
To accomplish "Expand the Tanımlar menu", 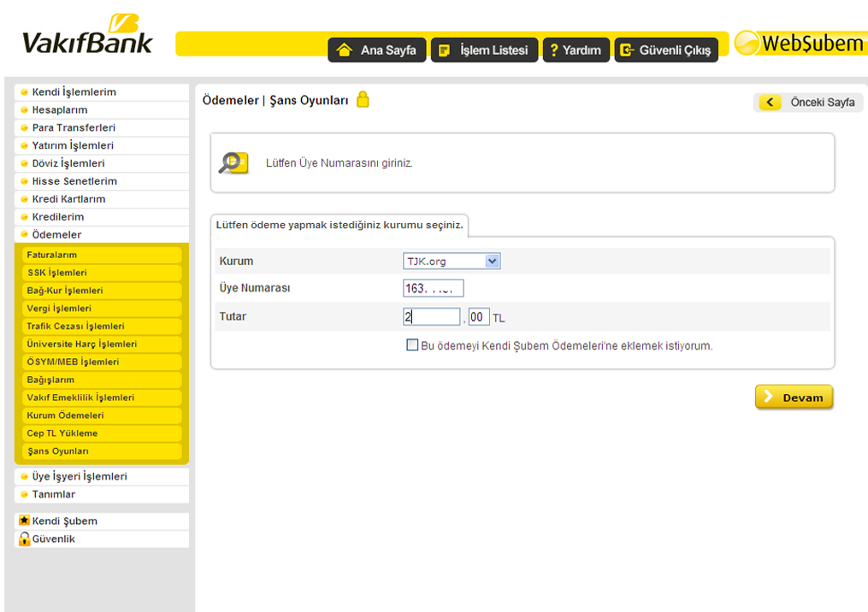I will click(x=101, y=494).
